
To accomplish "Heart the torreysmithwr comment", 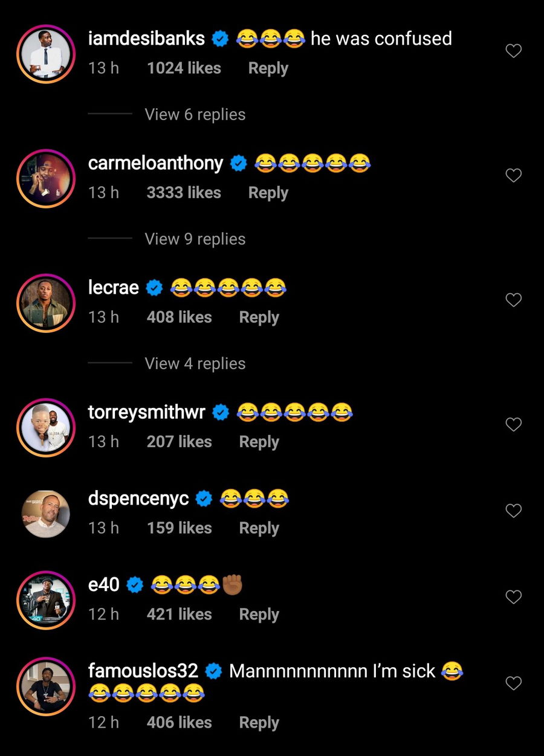I will click(513, 425).
